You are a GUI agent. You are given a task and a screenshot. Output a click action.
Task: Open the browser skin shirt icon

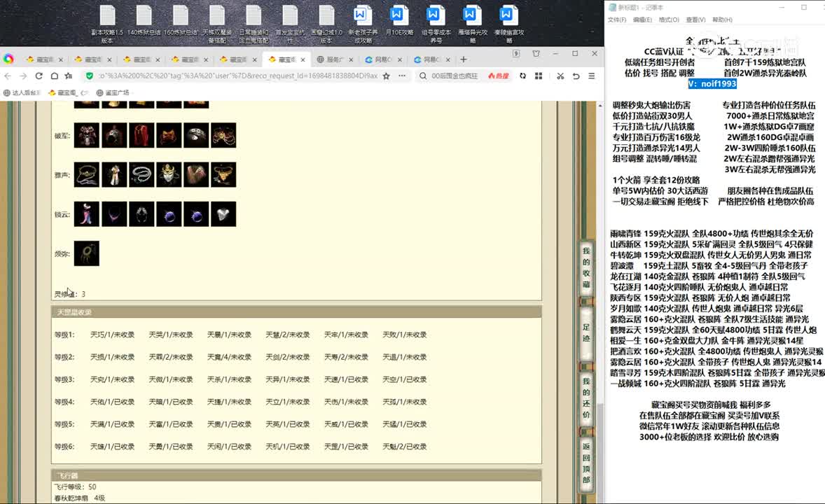[x=536, y=54]
